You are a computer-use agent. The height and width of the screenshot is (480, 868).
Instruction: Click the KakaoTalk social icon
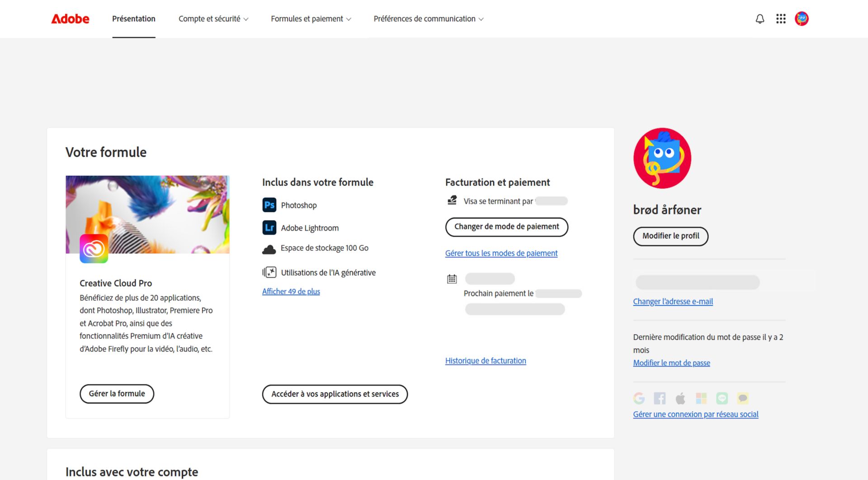(x=743, y=398)
